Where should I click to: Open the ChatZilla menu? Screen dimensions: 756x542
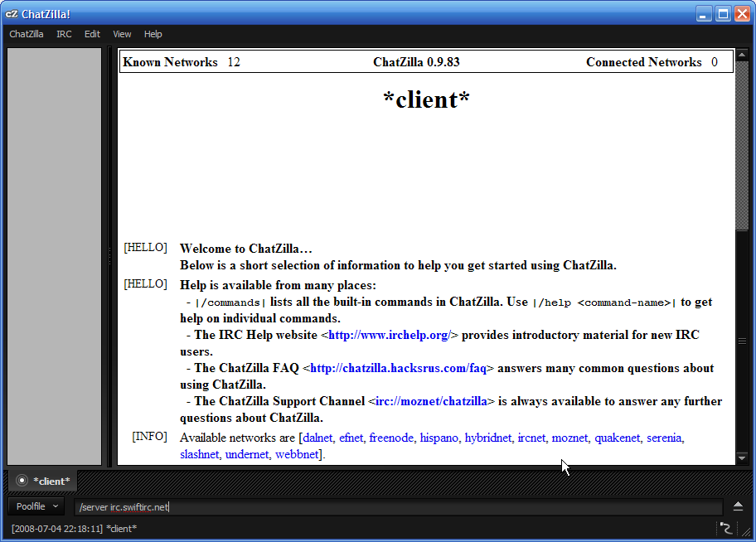point(26,34)
